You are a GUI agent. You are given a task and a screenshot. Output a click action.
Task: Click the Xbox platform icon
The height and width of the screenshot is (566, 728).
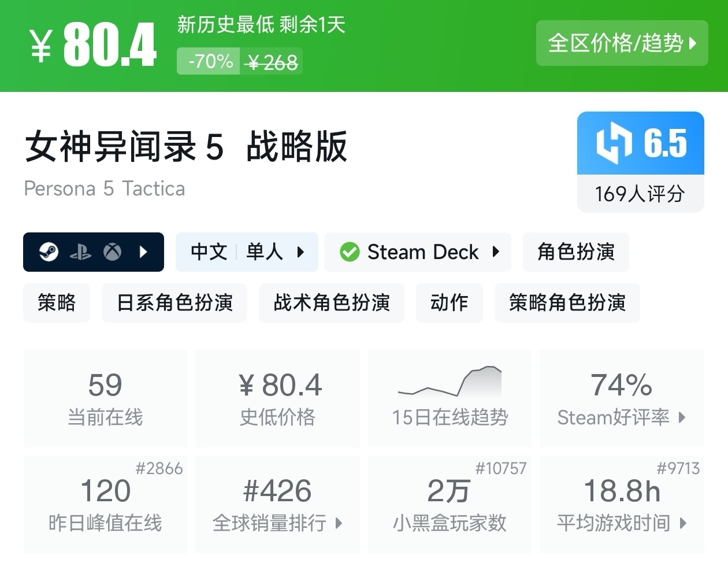click(x=112, y=252)
